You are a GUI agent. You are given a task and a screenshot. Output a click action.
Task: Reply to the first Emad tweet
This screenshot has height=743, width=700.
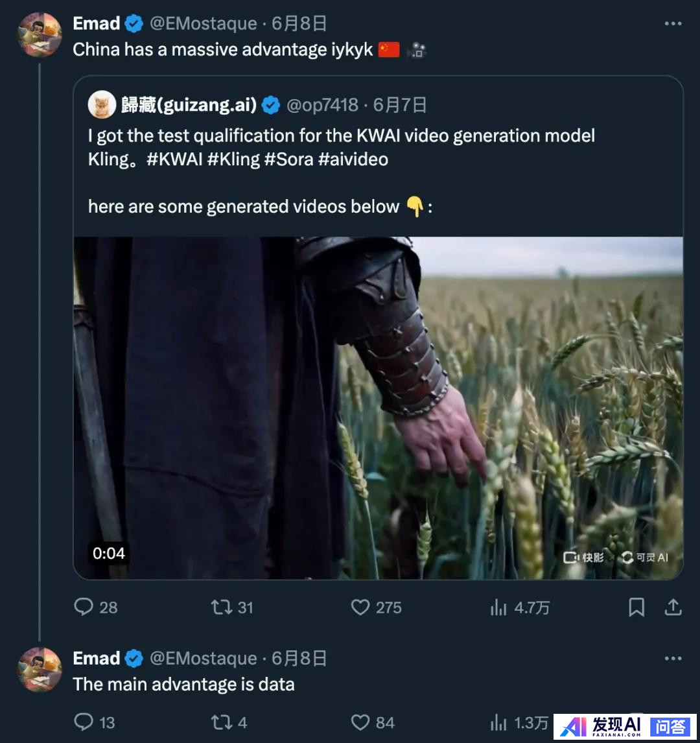(84, 607)
